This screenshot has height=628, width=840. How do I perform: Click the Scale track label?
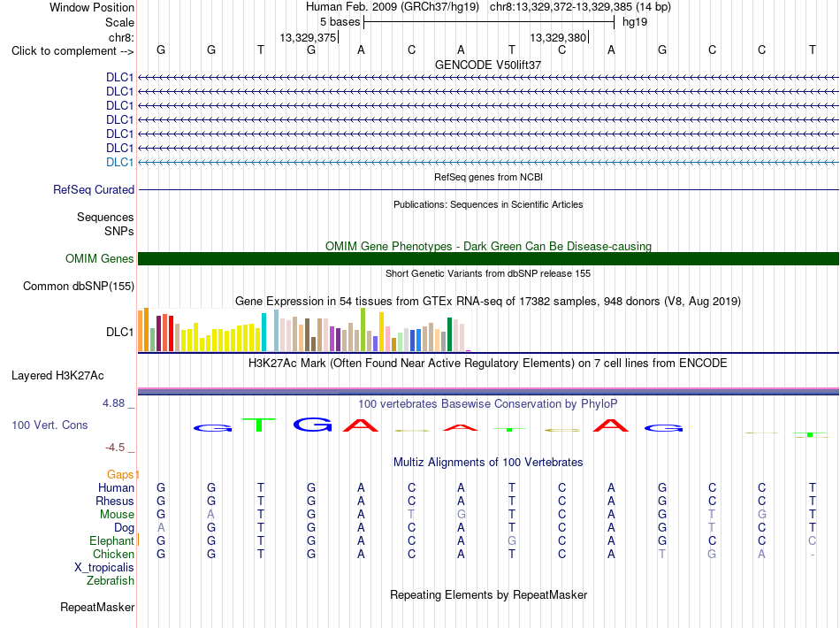(119, 22)
